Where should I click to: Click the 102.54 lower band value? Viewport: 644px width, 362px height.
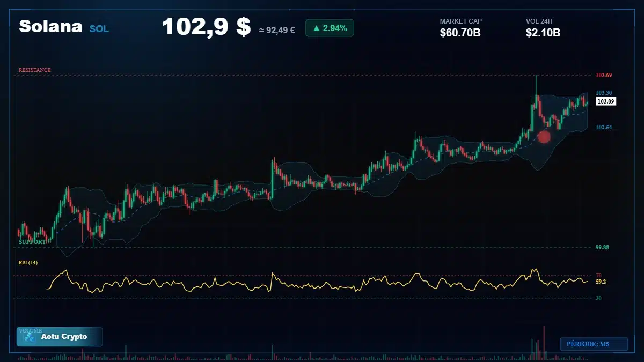604,127
